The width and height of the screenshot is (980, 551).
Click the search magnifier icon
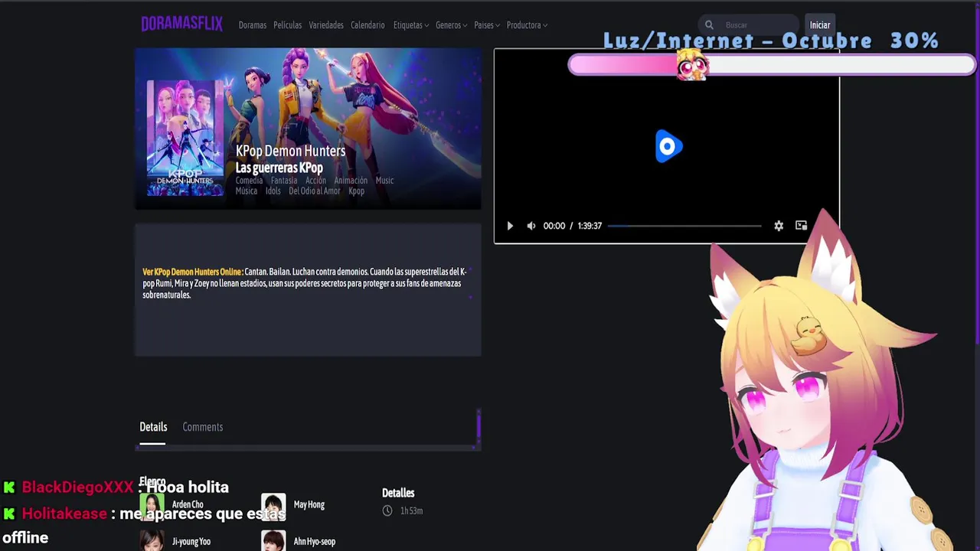709,25
